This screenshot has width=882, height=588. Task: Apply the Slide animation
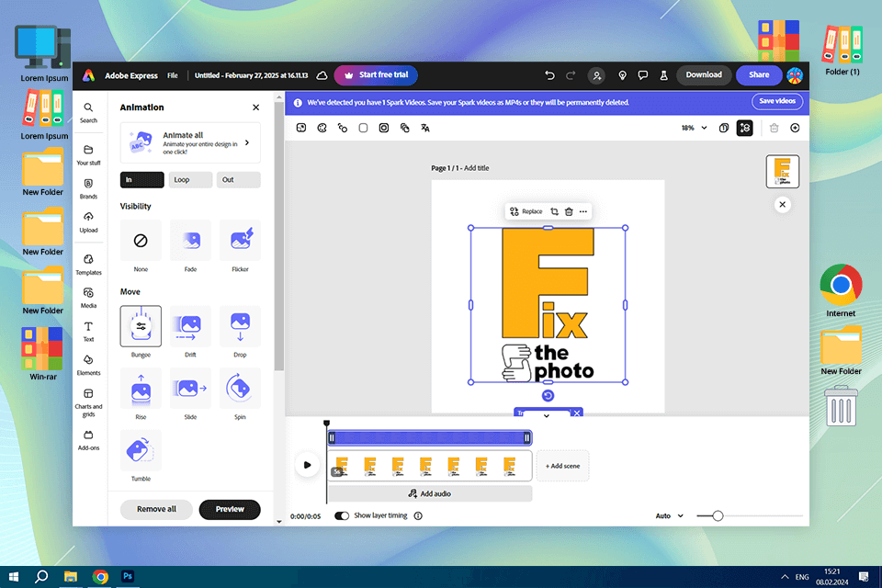pyautogui.click(x=190, y=389)
